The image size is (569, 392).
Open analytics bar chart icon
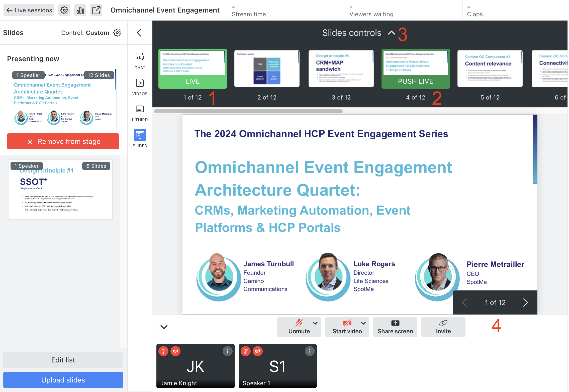click(80, 10)
